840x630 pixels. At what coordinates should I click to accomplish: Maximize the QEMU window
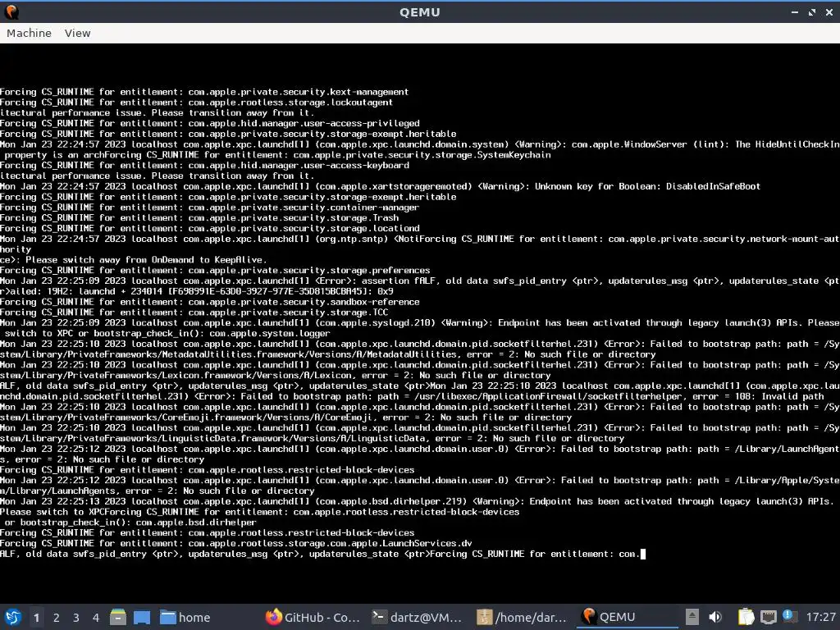pos(811,11)
